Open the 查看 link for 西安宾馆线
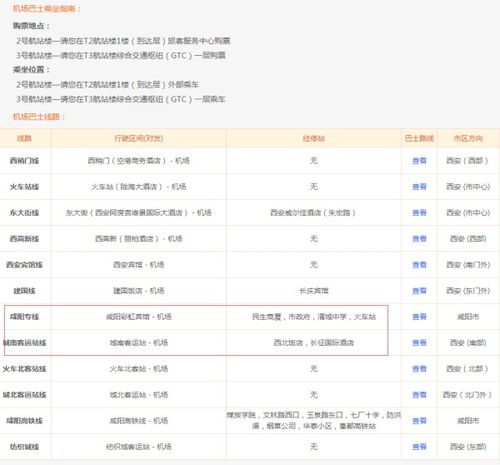This screenshot has width=500, height=465. pos(419,265)
